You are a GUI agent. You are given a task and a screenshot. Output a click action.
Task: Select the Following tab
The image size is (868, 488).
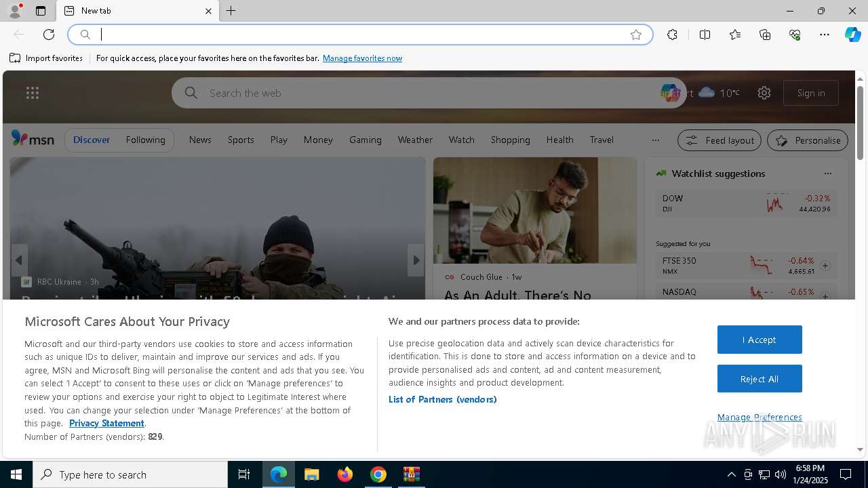point(145,140)
